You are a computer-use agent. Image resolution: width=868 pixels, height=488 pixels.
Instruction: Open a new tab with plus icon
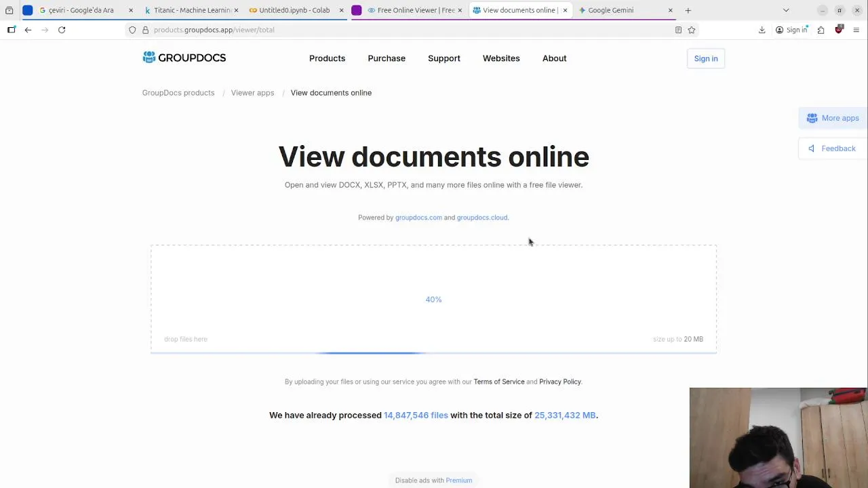tap(688, 10)
